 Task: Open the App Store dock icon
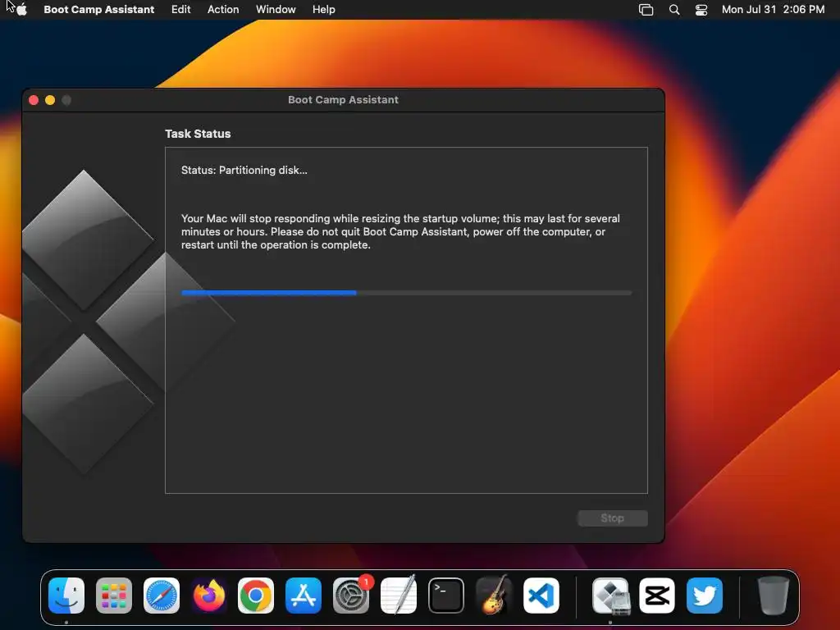304,596
